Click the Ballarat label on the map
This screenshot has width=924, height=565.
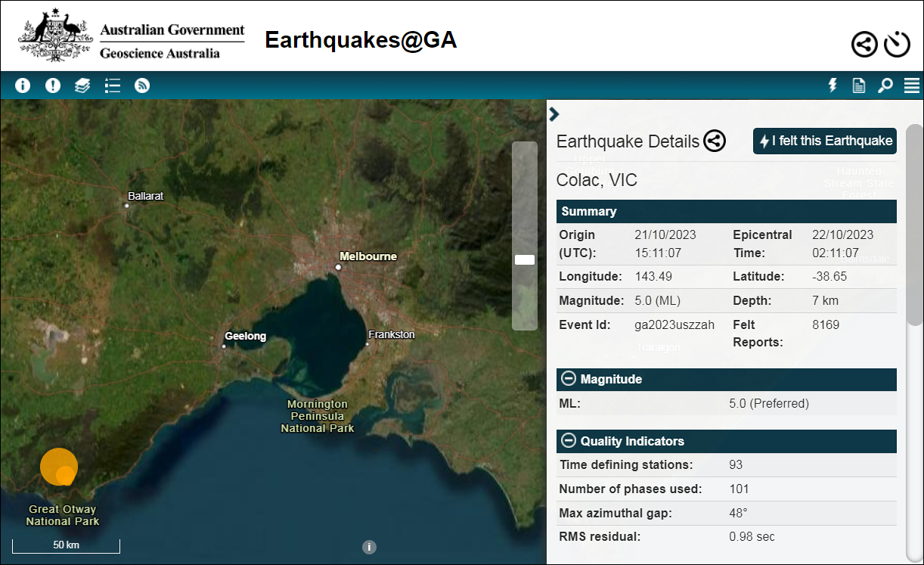[146, 196]
